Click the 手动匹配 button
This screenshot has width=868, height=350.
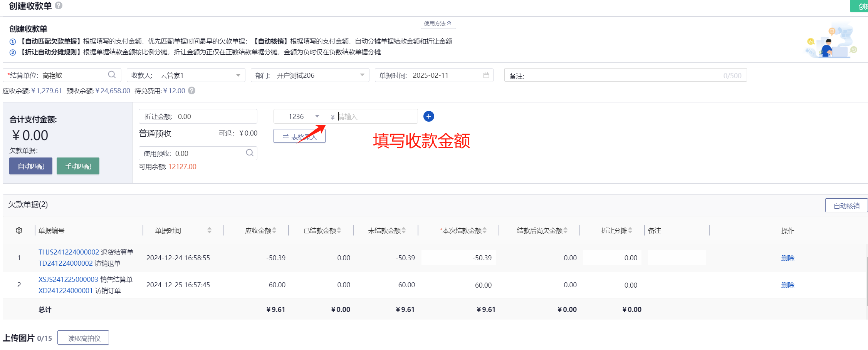[78, 166]
